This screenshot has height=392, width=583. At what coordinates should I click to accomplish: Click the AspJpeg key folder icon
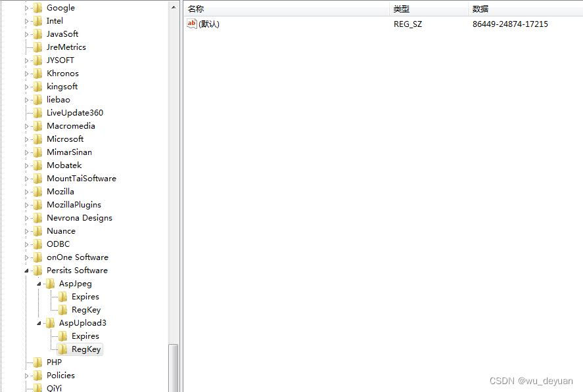51,283
